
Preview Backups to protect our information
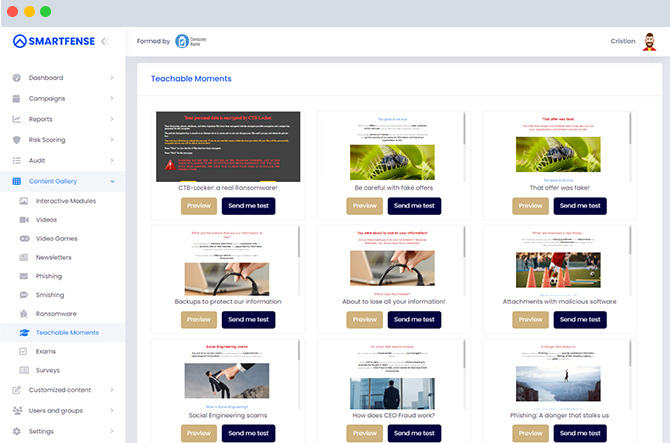click(199, 320)
